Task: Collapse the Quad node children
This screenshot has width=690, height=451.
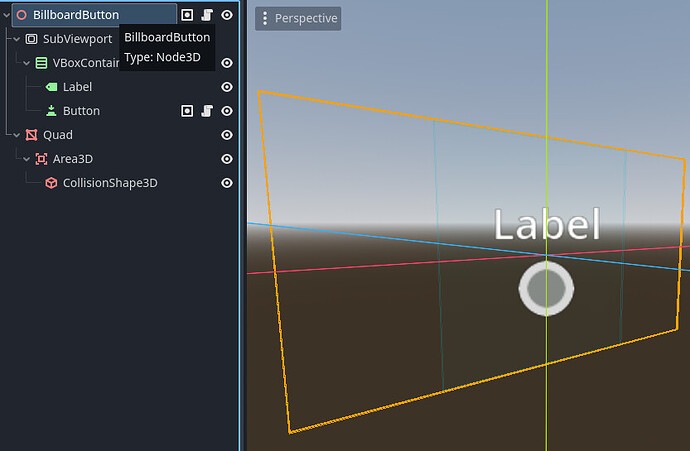Action: tap(17, 135)
